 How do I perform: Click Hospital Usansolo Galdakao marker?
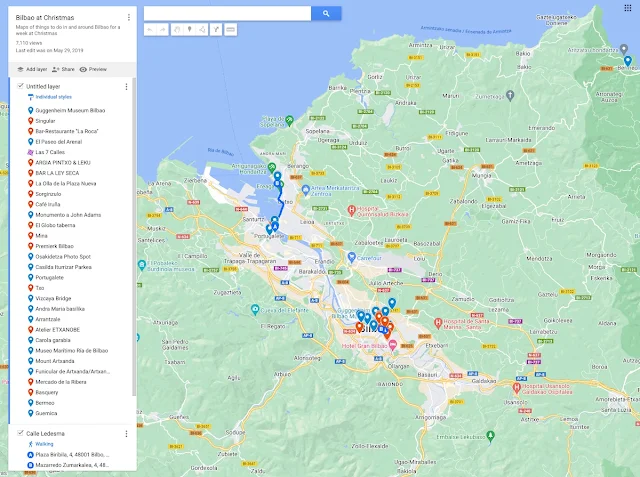coord(516,388)
